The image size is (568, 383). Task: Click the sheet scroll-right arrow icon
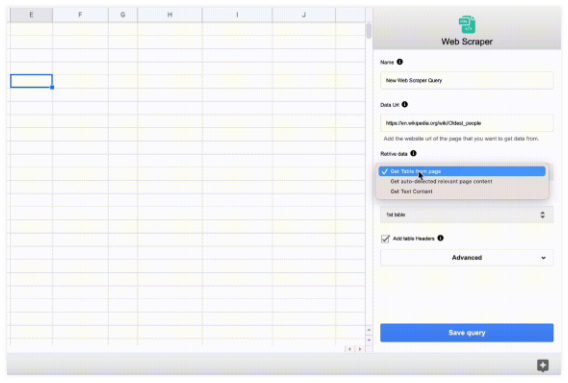[x=360, y=349]
